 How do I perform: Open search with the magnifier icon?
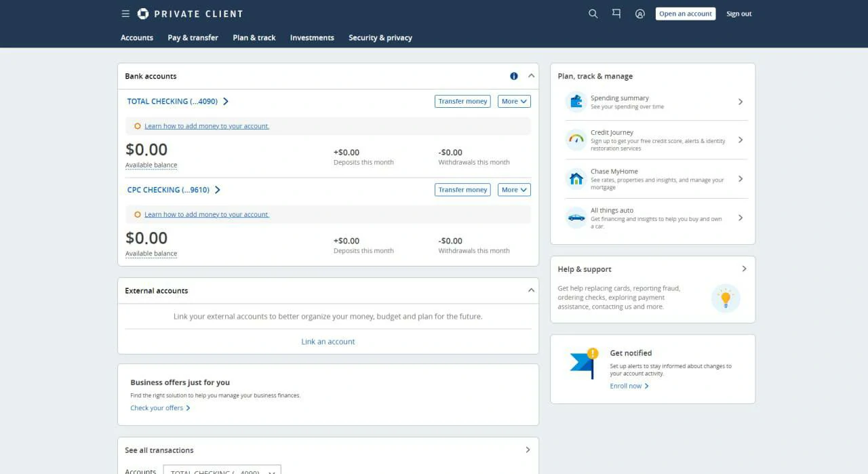[x=593, y=14]
